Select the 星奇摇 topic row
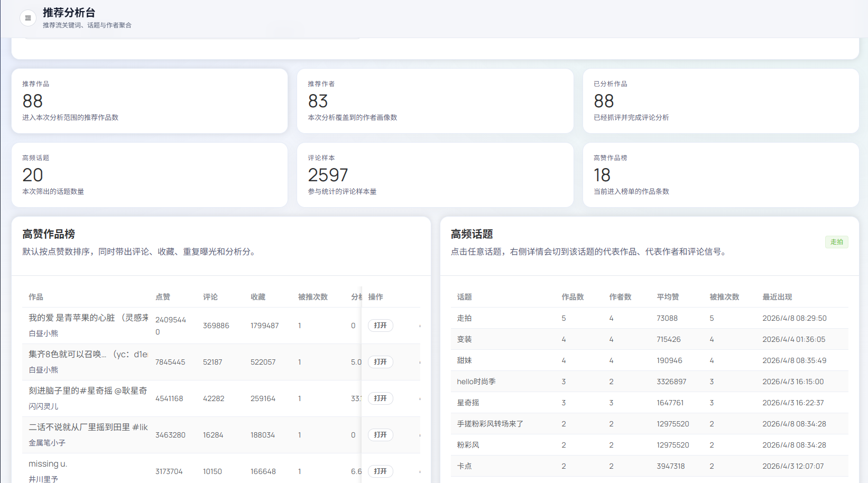Viewport: 868px width, 483px height. point(649,403)
